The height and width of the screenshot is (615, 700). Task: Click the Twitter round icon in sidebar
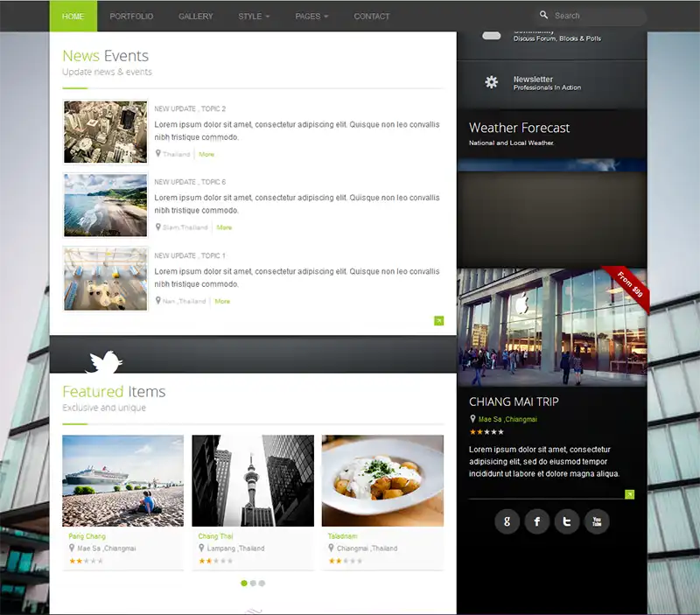point(567,522)
